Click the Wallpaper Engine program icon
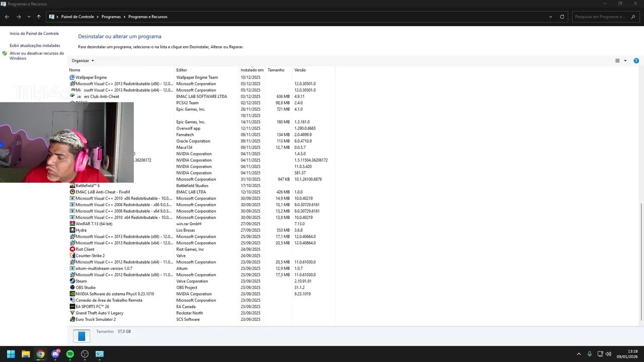This screenshot has height=362, width=644. click(x=72, y=77)
